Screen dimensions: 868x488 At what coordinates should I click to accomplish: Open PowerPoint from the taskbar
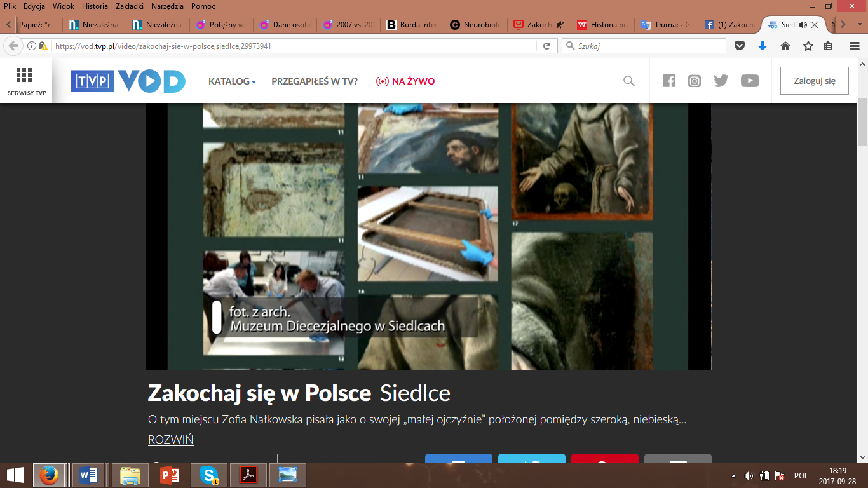tap(170, 475)
